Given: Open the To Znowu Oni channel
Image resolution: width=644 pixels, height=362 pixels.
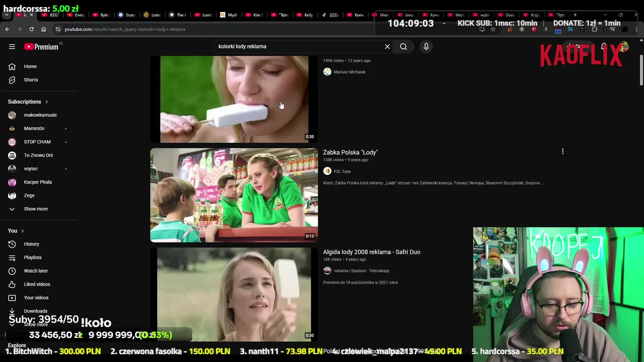Looking at the screenshot, I should click(x=38, y=155).
